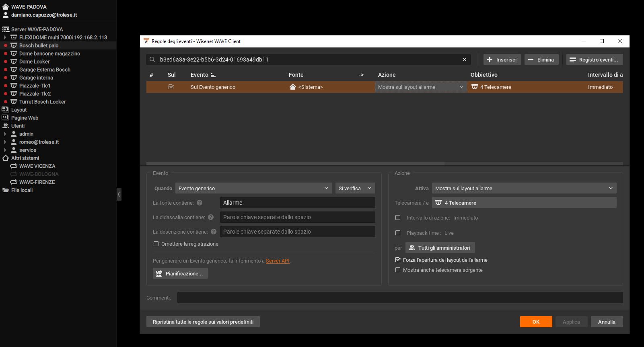Click the rules list horizontal scrollbar

(x=295, y=164)
